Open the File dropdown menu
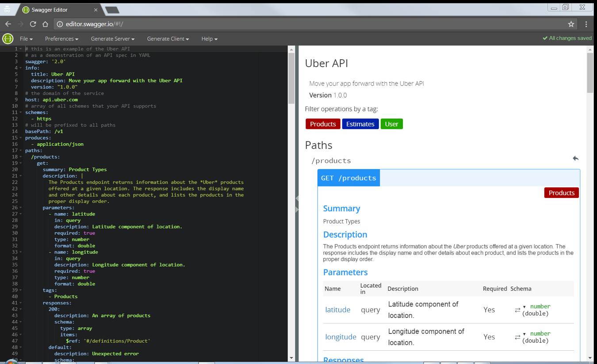The image size is (597, 364). (x=26, y=39)
